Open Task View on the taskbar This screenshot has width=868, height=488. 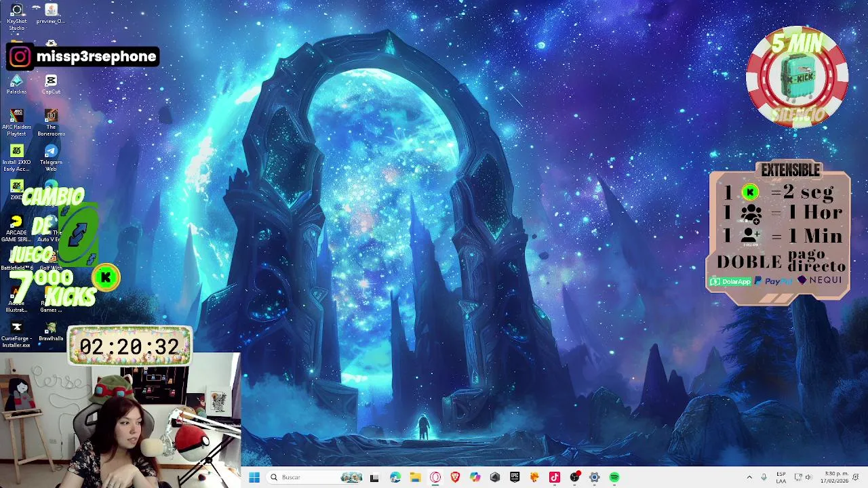[x=374, y=477]
